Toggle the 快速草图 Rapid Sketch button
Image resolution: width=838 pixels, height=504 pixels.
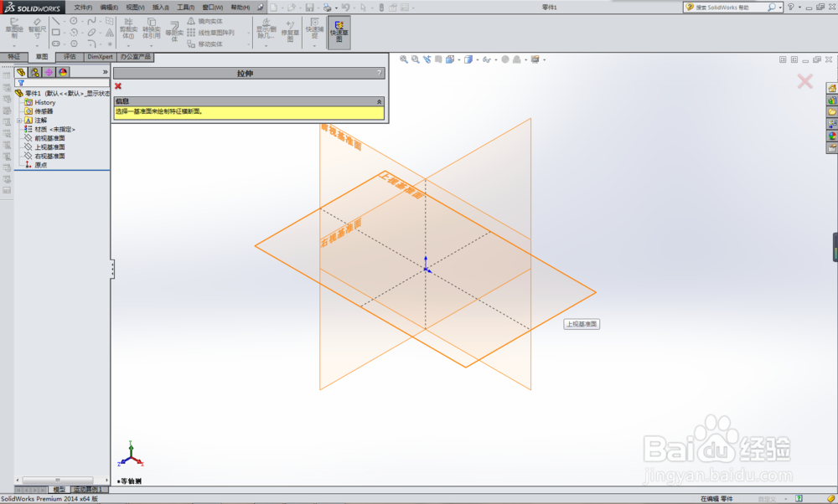click(x=339, y=32)
